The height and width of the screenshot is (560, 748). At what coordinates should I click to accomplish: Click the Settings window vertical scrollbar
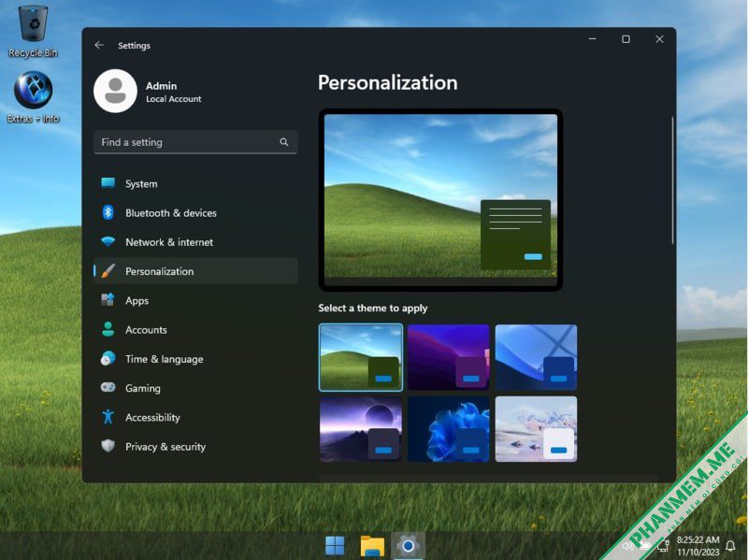tap(672, 180)
